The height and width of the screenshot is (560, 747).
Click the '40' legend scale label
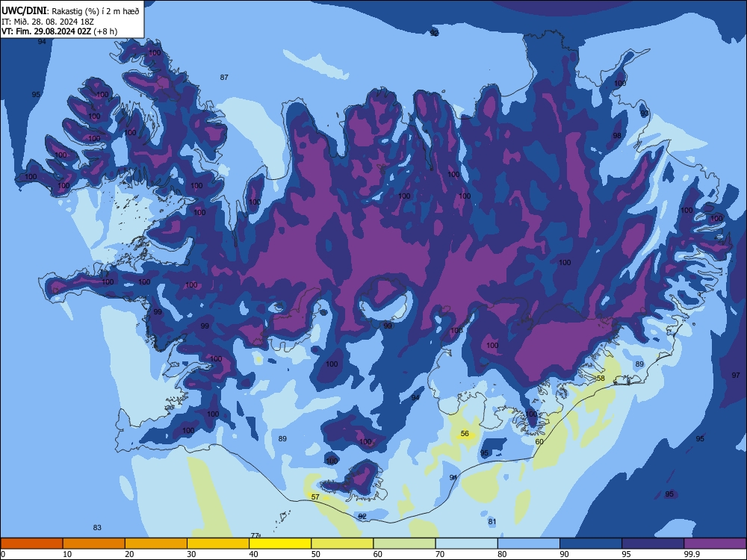coord(253,554)
